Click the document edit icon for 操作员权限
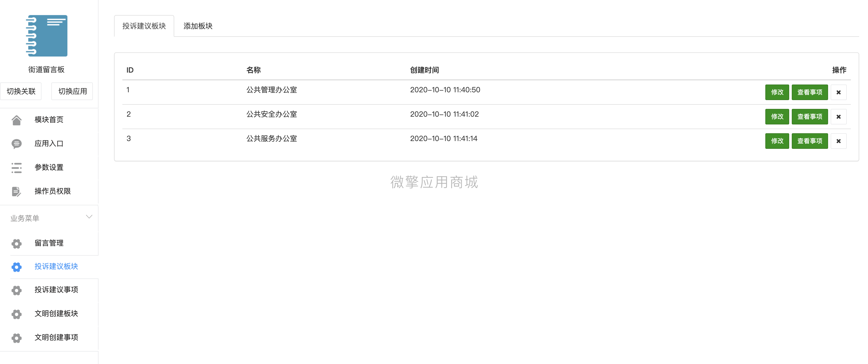Image resolution: width=868 pixels, height=364 pixels. tap(17, 191)
